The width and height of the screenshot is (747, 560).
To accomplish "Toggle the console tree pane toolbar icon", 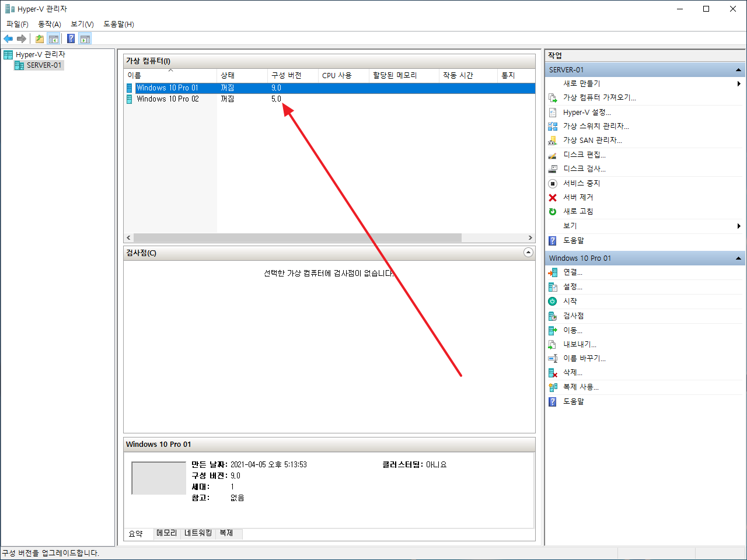I will pos(53,38).
